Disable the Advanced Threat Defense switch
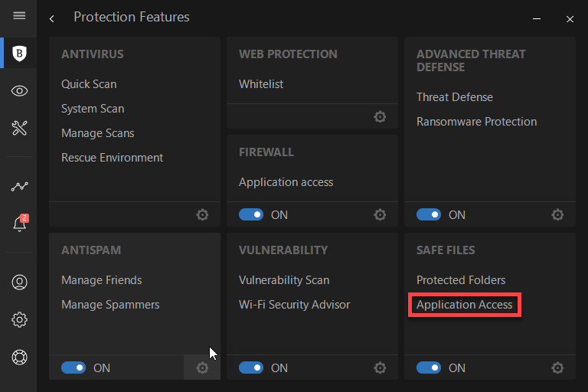Image resolution: width=588 pixels, height=392 pixels. (x=429, y=215)
